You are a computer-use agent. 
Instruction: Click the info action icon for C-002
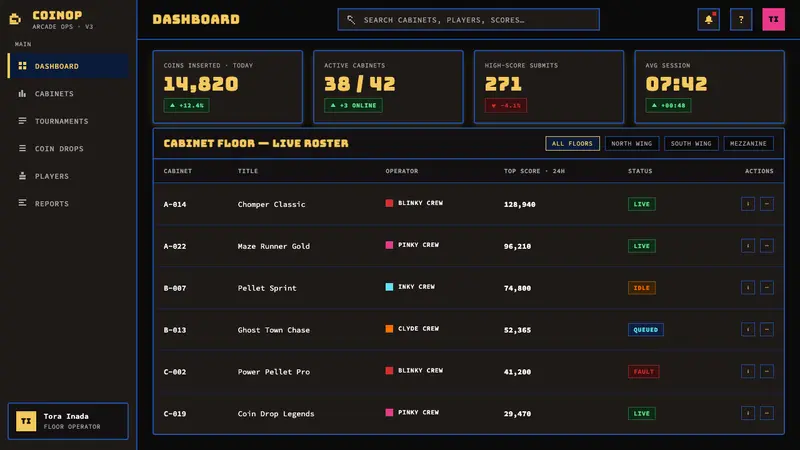click(x=748, y=371)
